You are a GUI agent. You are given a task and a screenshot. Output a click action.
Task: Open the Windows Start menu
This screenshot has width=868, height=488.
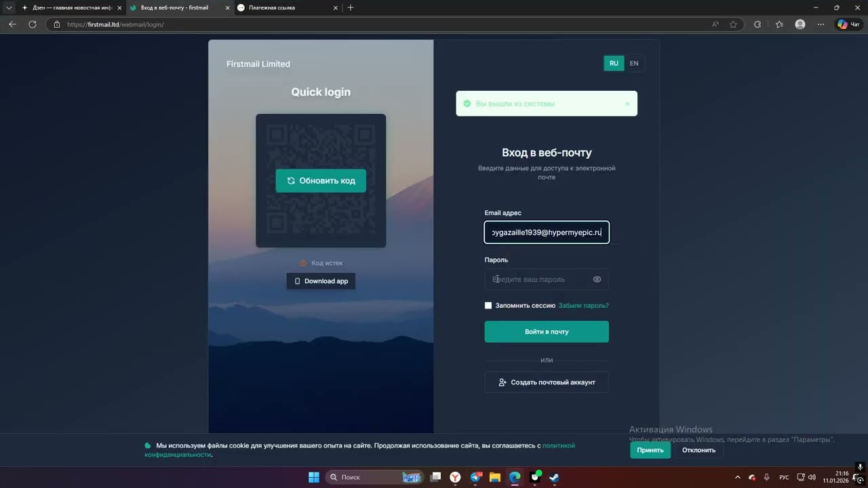(x=314, y=477)
